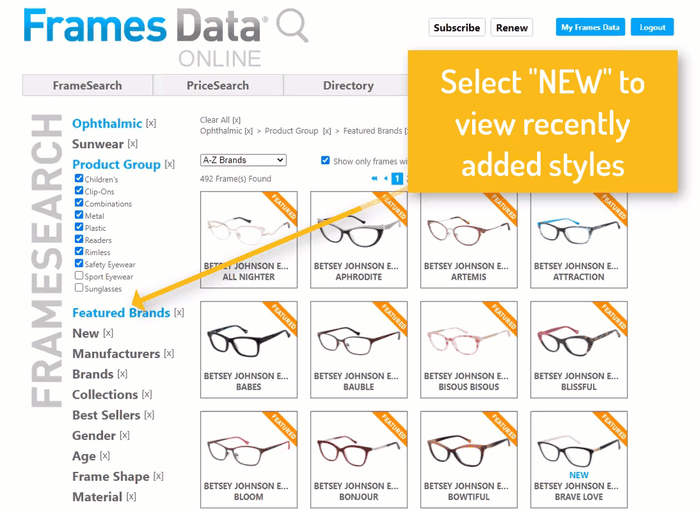Open the FrameSearch tab
Image resolution: width=700 pixels, height=510 pixels.
click(88, 85)
